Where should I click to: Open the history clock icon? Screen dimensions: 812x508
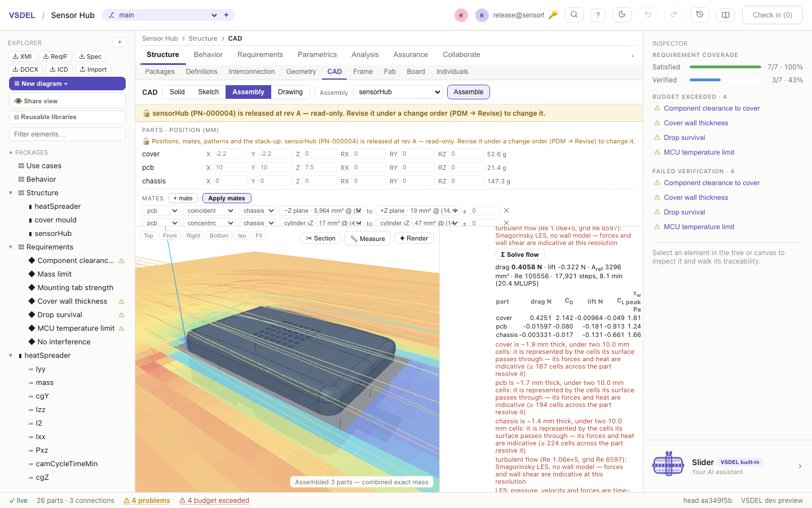click(x=700, y=15)
